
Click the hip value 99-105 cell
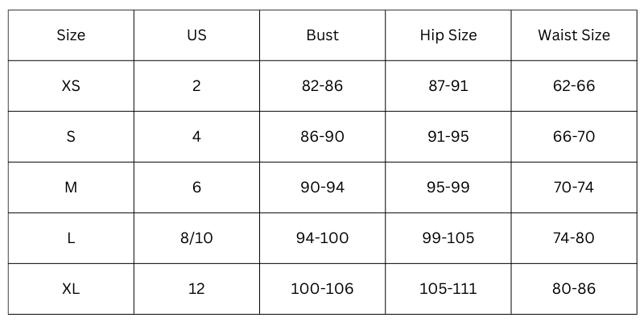448,238
